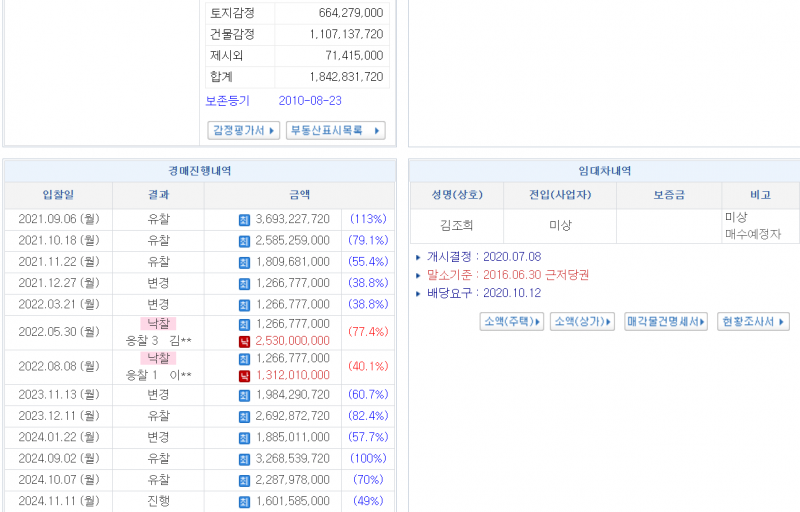Click minimum-price icon beside 2,287,978,000

click(x=244, y=480)
